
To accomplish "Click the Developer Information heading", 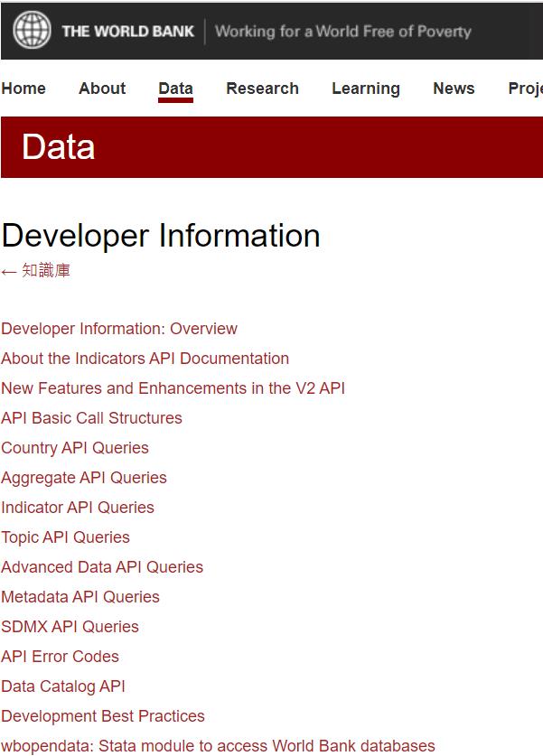I will (161, 236).
